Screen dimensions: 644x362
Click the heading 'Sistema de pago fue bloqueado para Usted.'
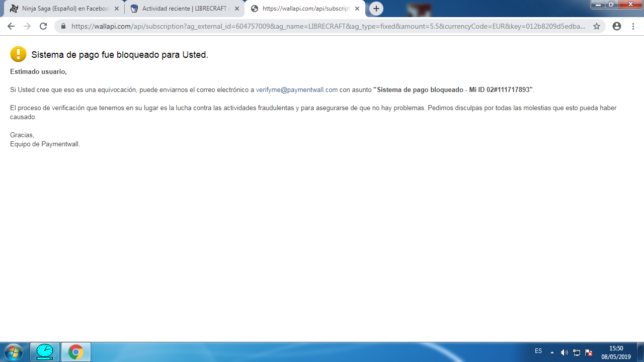tap(120, 55)
